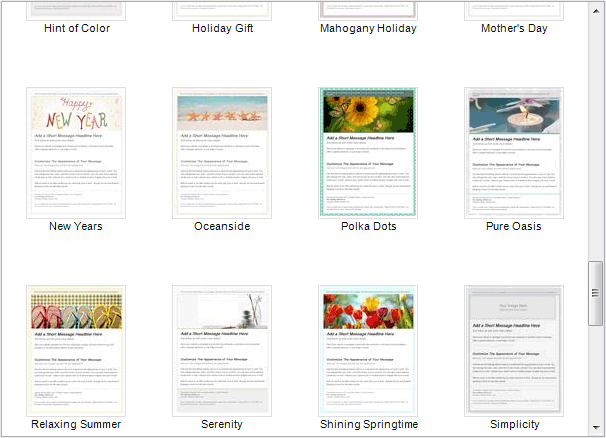Click the Mother's Day template name

pyautogui.click(x=514, y=28)
